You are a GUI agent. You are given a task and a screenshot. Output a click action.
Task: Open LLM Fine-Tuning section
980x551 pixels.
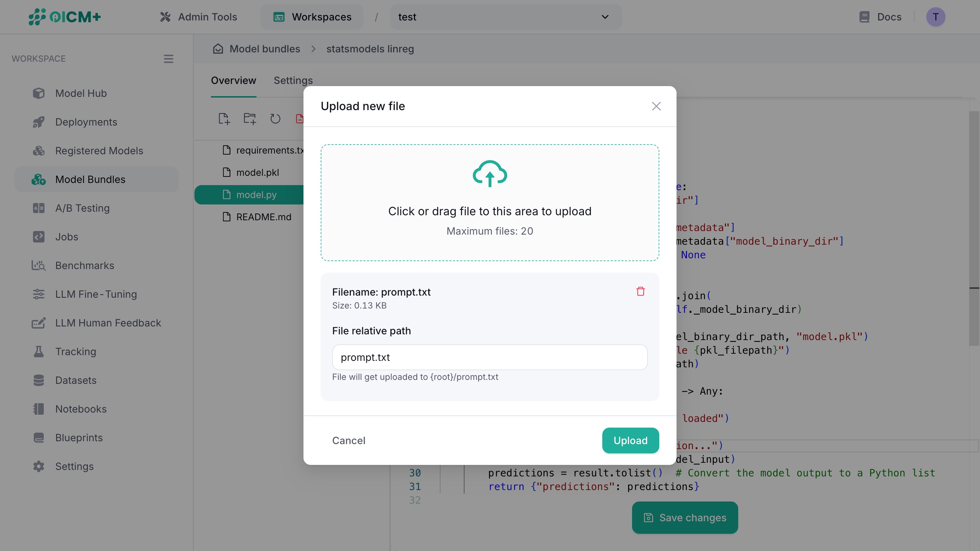pyautogui.click(x=95, y=294)
